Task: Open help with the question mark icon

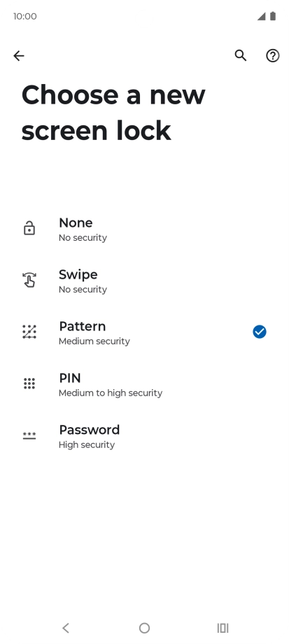Action: pos(273,55)
